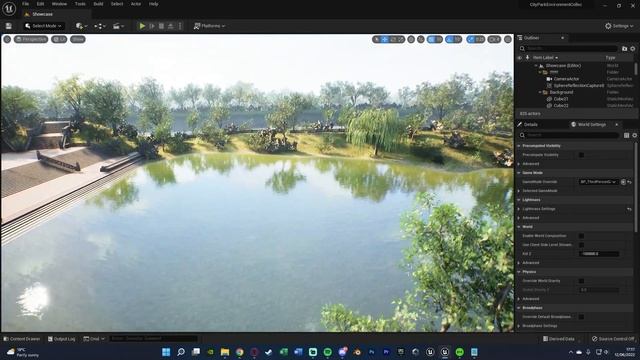Image resolution: width=640 pixels, height=360 pixels.
Task: Open the Select Mode dropdown
Action: coord(44,26)
